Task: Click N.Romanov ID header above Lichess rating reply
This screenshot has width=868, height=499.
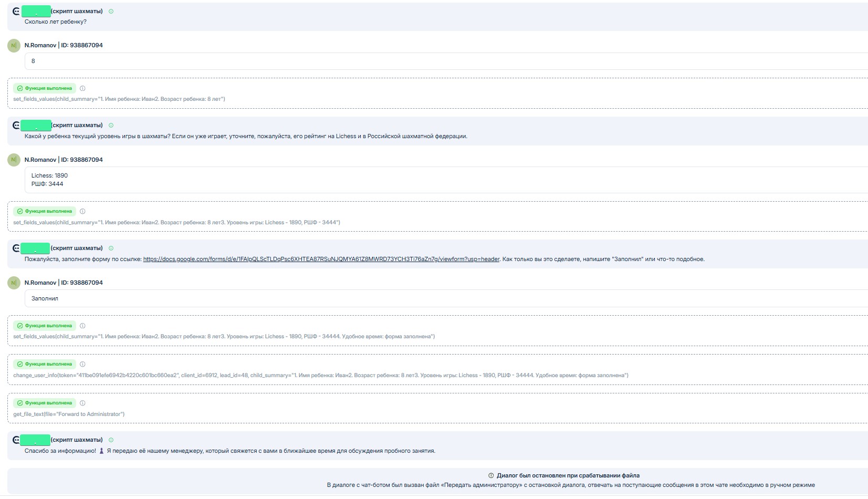Action: [x=64, y=160]
